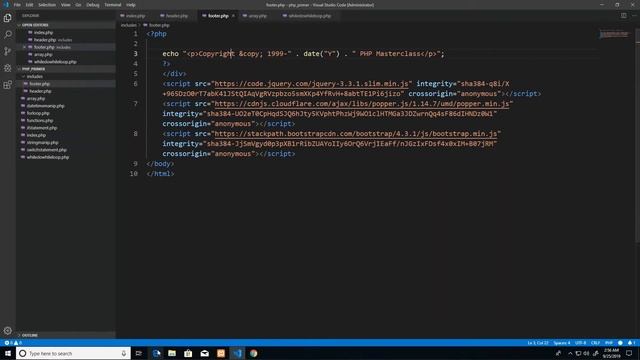Select index.php in Open Editors list

tap(67, 32)
